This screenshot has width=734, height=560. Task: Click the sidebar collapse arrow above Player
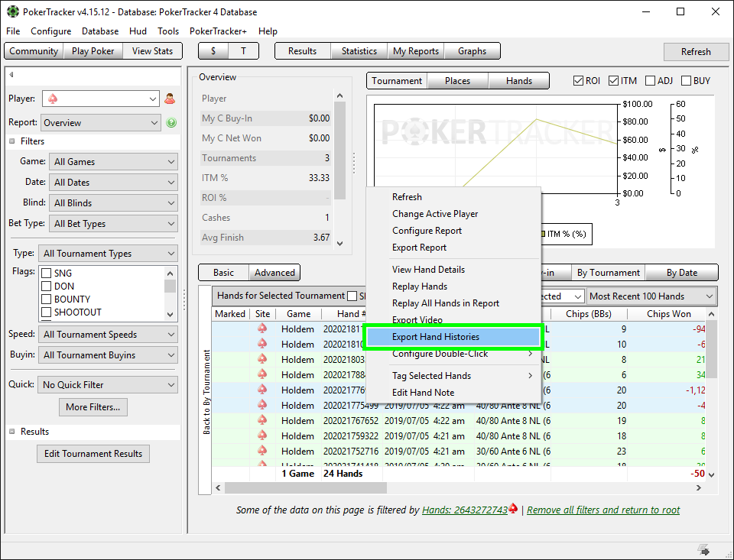(x=11, y=75)
